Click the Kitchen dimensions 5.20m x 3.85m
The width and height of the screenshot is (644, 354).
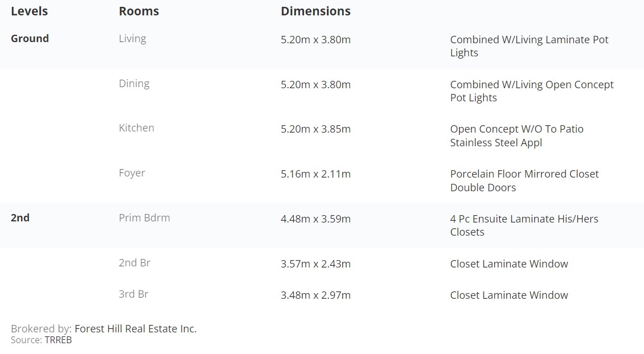coord(315,129)
